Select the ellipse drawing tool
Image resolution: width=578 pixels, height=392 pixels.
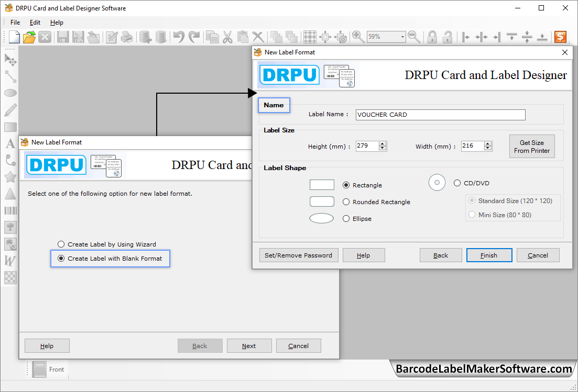click(10, 93)
